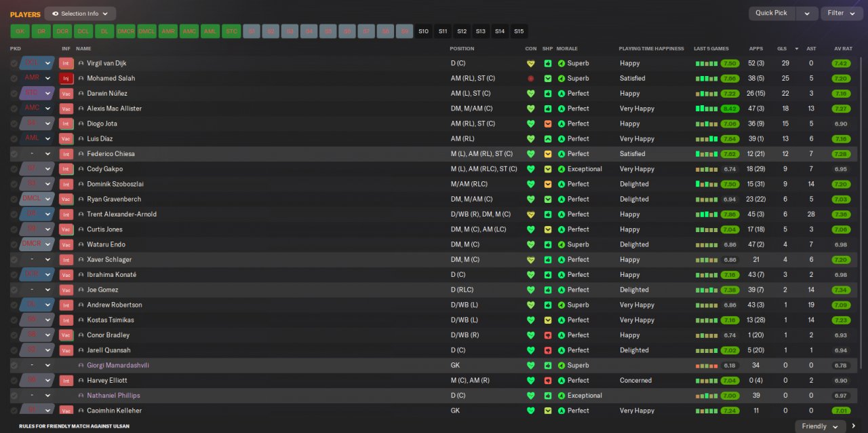The height and width of the screenshot is (433, 868).
Task: Select the S10 substitute slot
Action: click(x=424, y=31)
